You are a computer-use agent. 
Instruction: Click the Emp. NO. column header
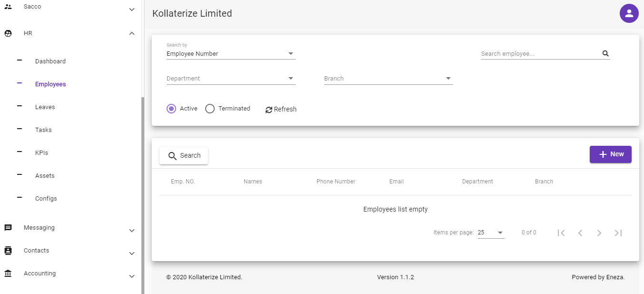point(183,182)
